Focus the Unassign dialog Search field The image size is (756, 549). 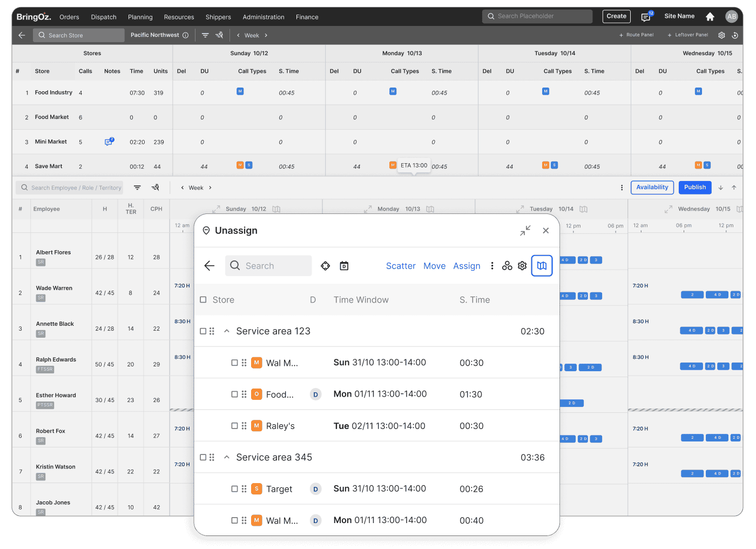[268, 266]
